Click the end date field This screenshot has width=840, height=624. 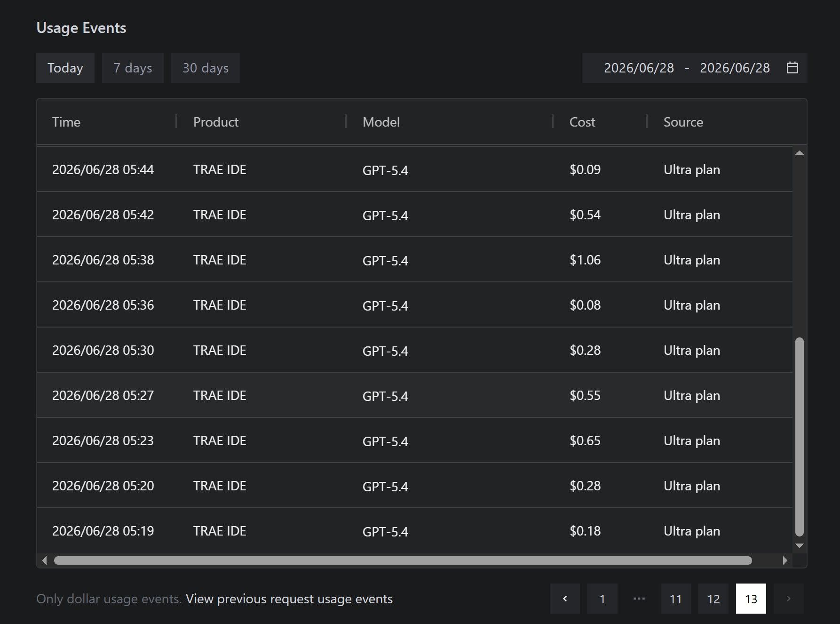point(735,68)
